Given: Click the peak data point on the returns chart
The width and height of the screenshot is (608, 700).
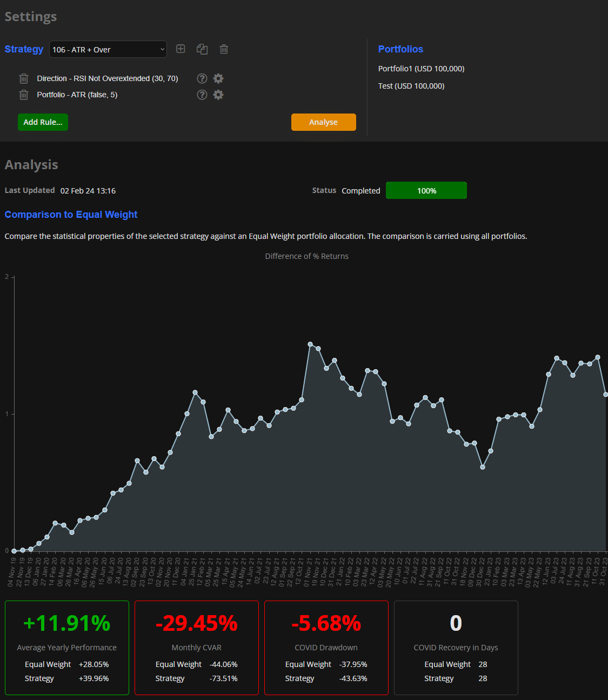Looking at the screenshot, I should click(310, 344).
